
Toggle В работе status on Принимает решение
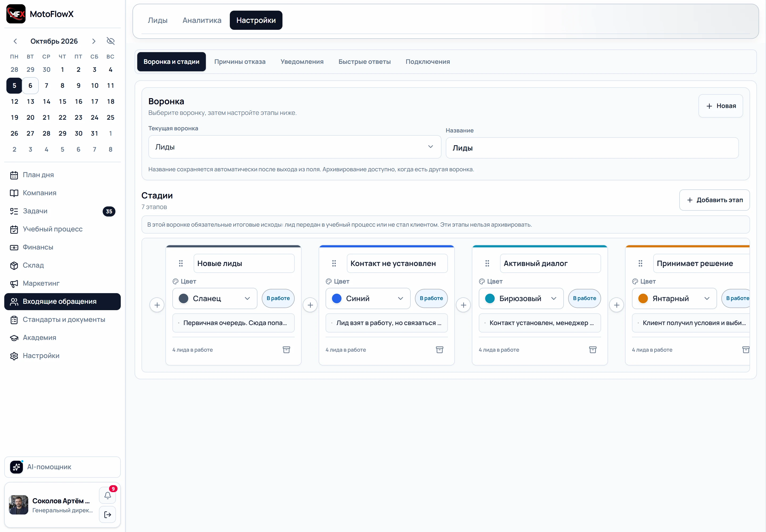[736, 298]
